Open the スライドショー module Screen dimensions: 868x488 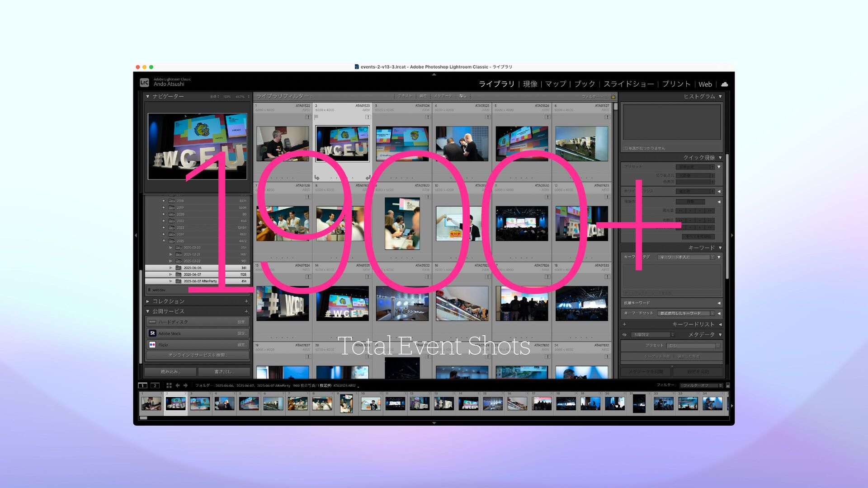point(629,84)
